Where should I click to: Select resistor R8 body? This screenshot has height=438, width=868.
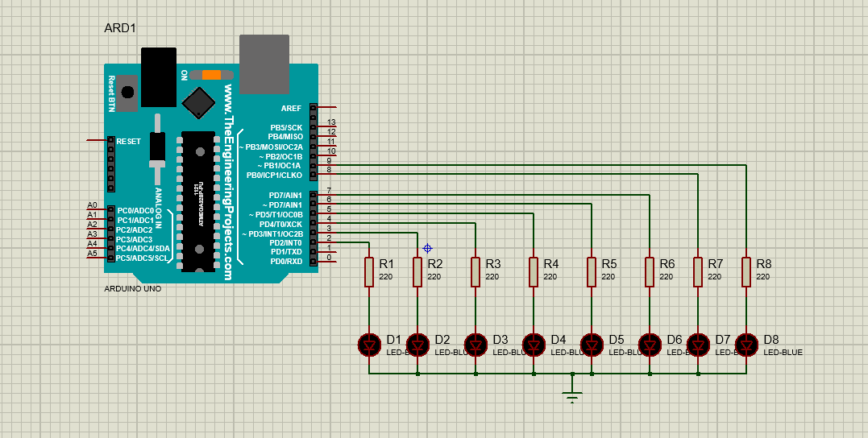(x=746, y=272)
